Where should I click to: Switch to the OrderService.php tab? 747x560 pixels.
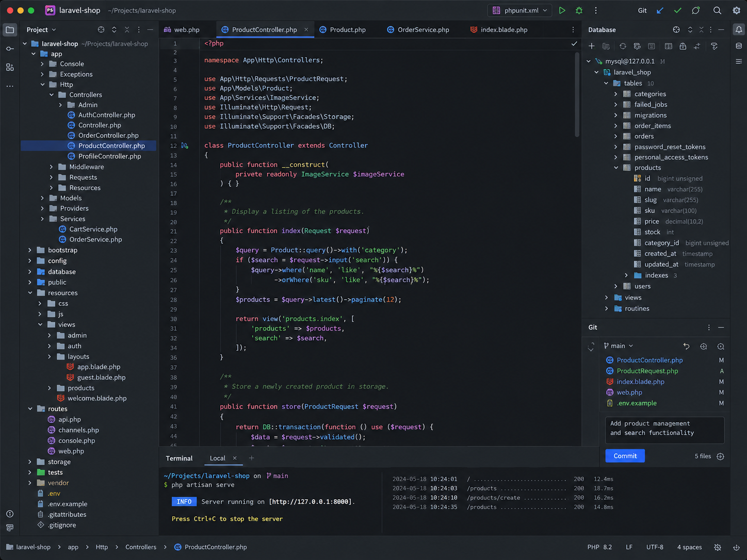(418, 30)
